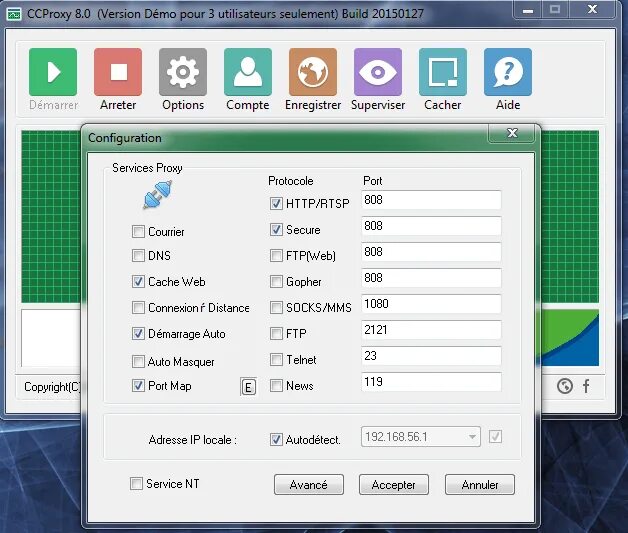Viewport: 628px width, 533px height.
Task: Click the FTP(Web) port field
Action: tap(431, 252)
